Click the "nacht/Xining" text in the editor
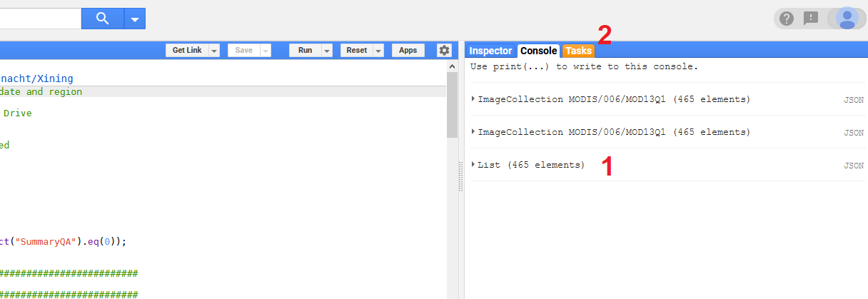This screenshot has height=299, width=868. coord(36,78)
